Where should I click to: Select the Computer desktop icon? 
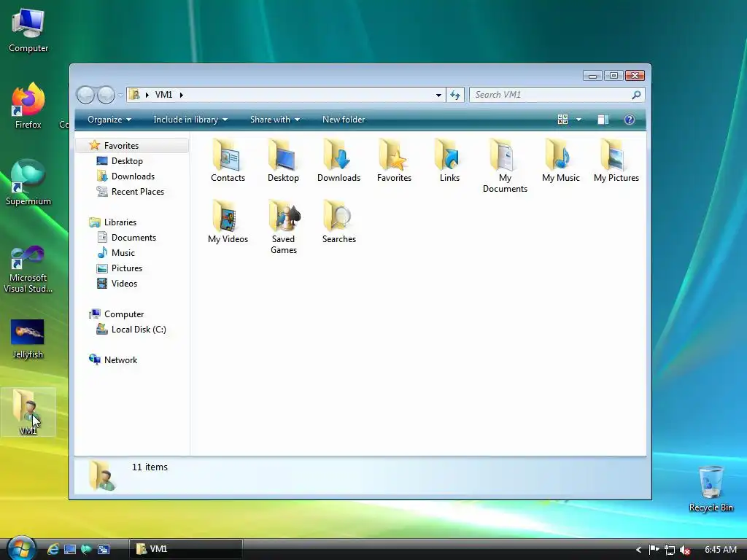[28, 31]
